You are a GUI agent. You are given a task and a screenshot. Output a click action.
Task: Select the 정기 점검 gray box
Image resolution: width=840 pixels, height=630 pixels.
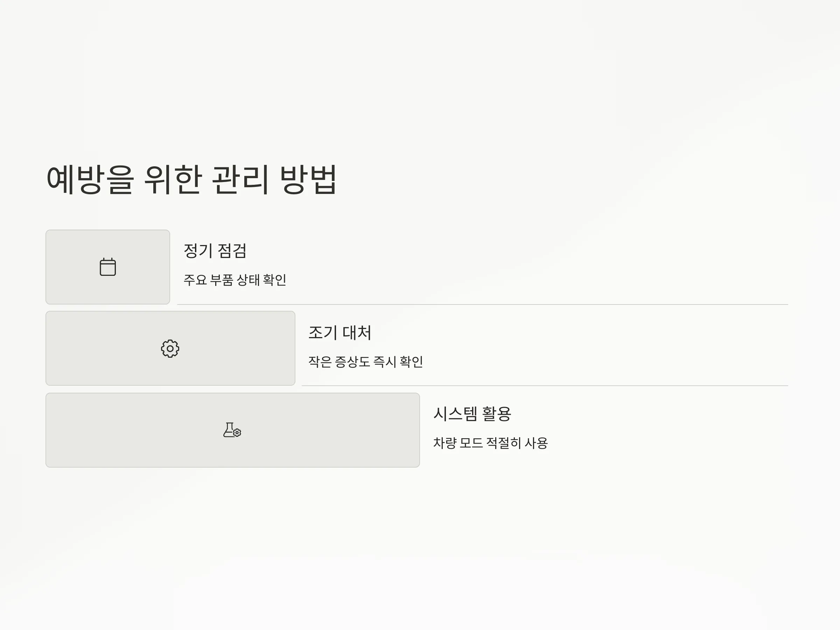point(108,267)
